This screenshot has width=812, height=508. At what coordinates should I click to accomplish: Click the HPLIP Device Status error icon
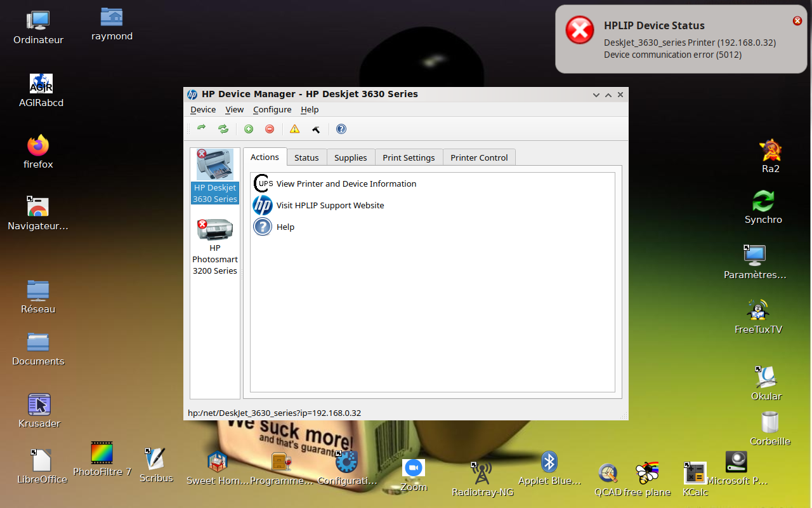[580, 30]
